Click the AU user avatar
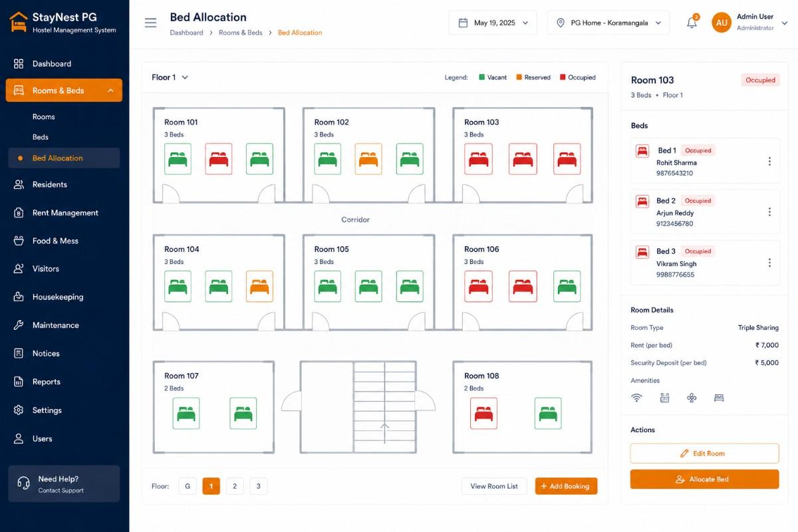Image resolution: width=798 pixels, height=532 pixels. pos(722,23)
